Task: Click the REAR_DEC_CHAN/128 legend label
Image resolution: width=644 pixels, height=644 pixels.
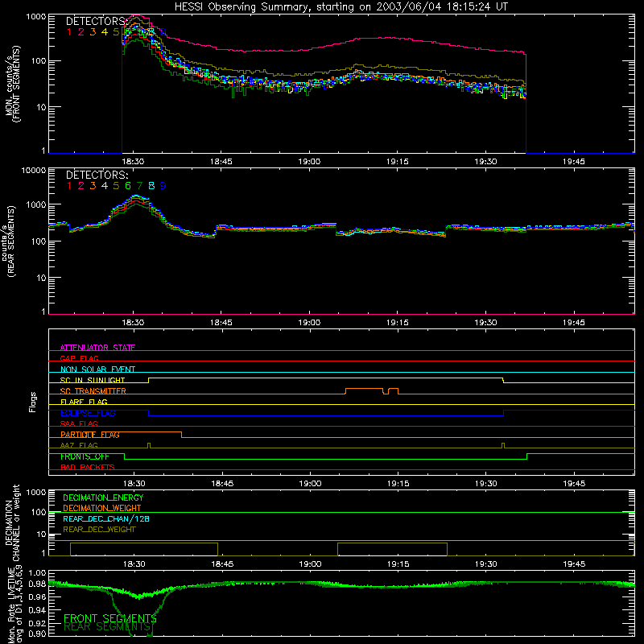Action: click(106, 518)
